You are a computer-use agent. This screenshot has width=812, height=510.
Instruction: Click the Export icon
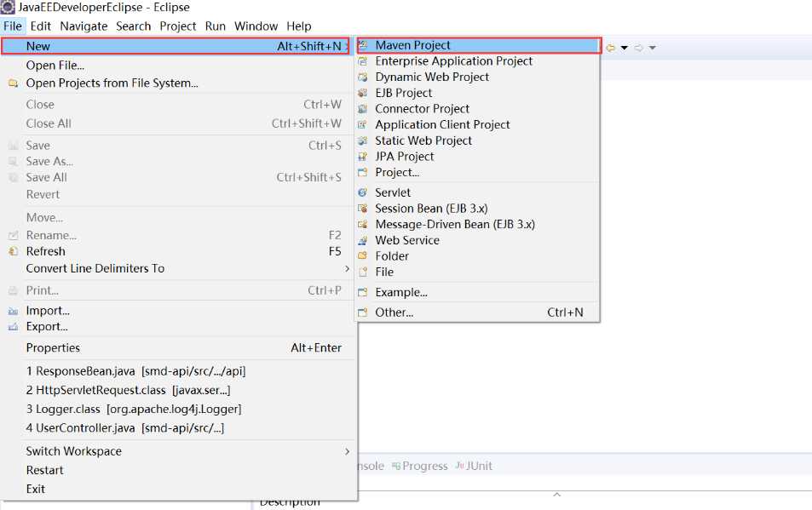click(x=13, y=327)
